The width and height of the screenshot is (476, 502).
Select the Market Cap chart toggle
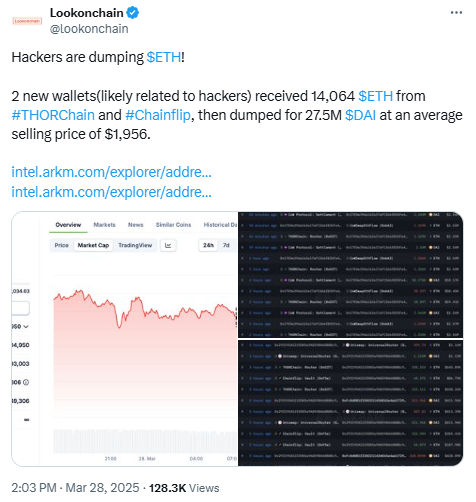coord(93,245)
